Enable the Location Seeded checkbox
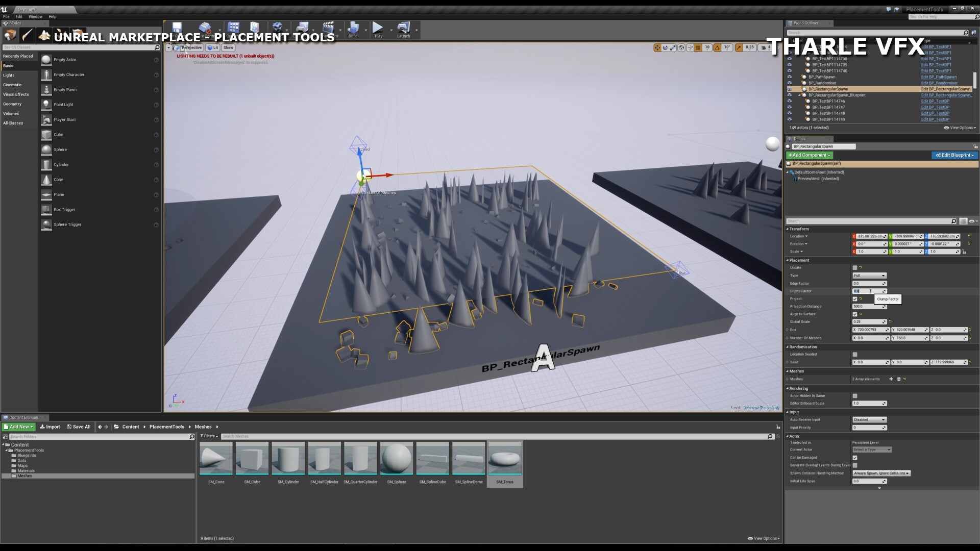Image resolution: width=980 pixels, height=551 pixels. click(x=855, y=354)
